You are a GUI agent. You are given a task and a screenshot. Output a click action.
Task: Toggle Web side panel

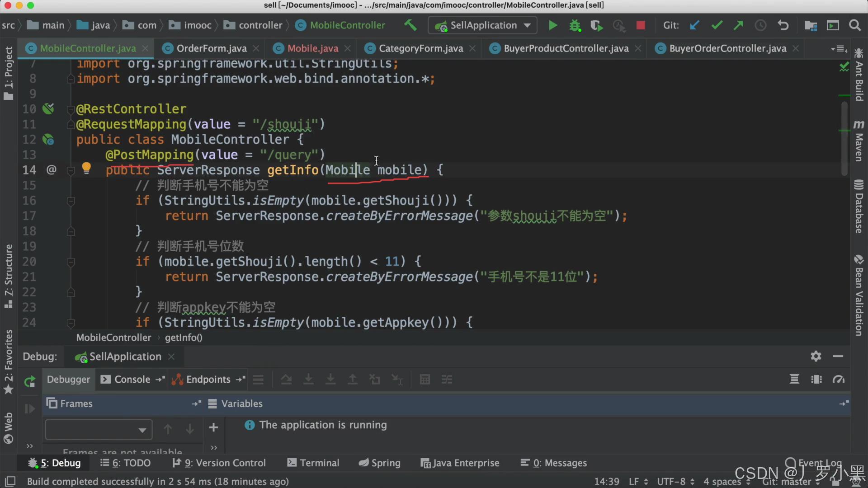8,428
